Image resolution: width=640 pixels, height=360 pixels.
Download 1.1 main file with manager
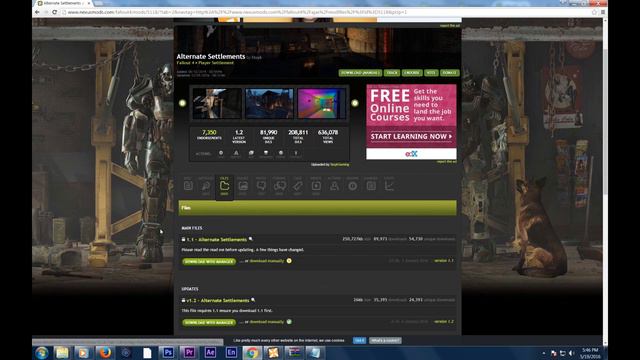209,261
